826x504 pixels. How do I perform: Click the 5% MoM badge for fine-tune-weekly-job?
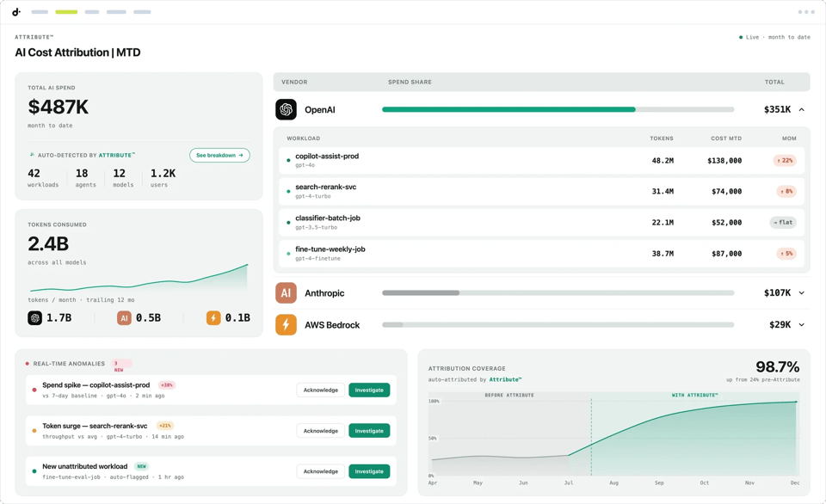(x=786, y=254)
